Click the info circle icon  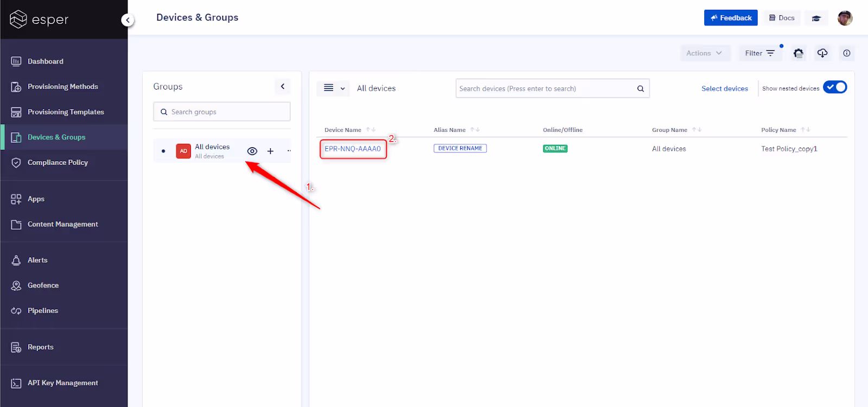coord(847,53)
